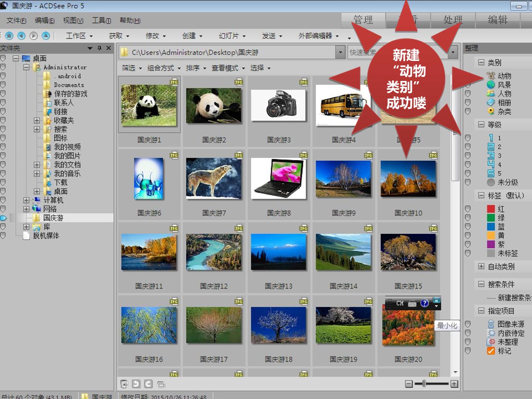Image resolution: width=532 pixels, height=399 pixels.
Task: Close the 文件夹 panel
Action: 109,48
